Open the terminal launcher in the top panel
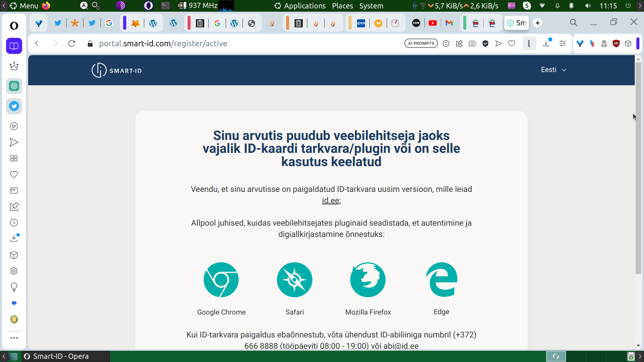The width and height of the screenshot is (644, 362). point(165,6)
